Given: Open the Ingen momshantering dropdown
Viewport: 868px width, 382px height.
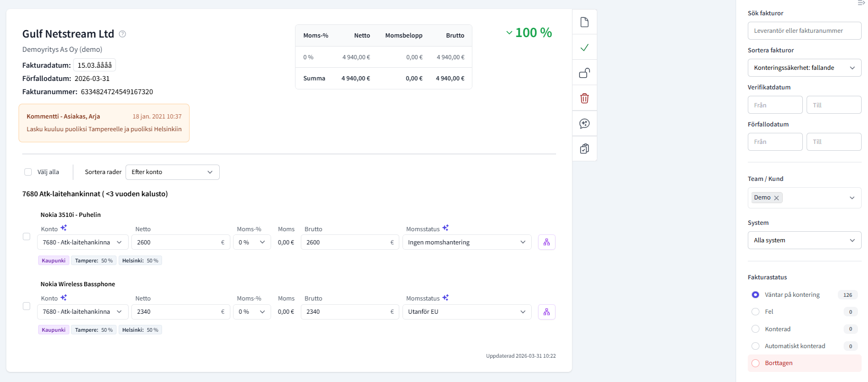Looking at the screenshot, I should coord(467,242).
